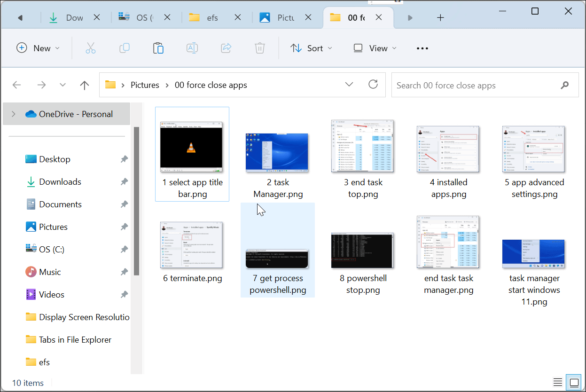Open Downloads in navigation pane

pos(60,182)
